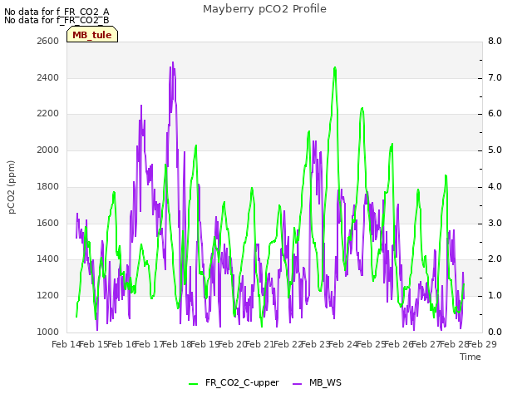
Task: Click the 3.0 right-axis tick label
Action: tap(495, 224)
